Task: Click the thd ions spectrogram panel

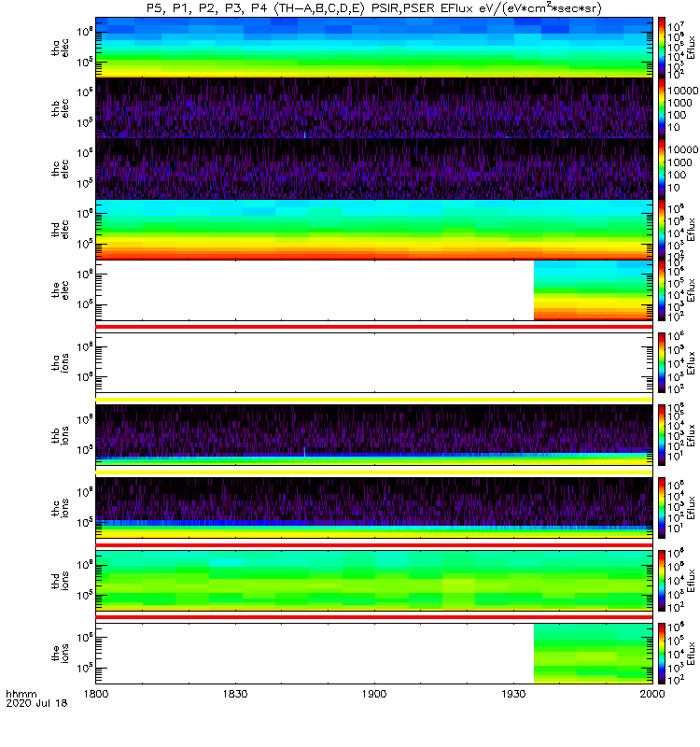Action: pyautogui.click(x=374, y=581)
